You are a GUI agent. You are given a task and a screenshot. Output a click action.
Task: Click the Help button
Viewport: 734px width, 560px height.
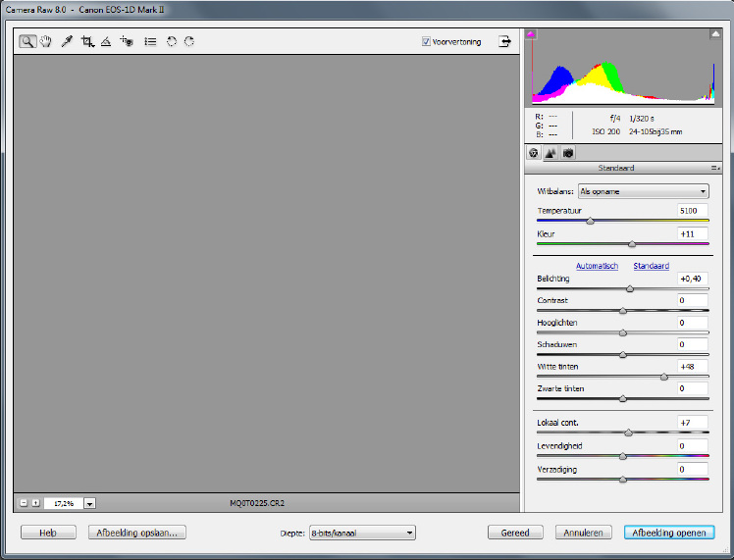click(48, 533)
